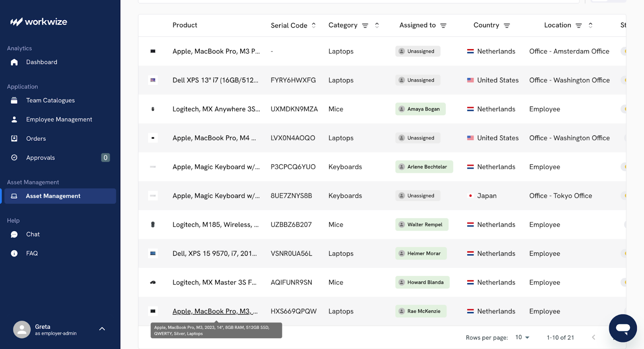Filter the Category column
Image resolution: width=644 pixels, height=349 pixels.
click(x=365, y=26)
